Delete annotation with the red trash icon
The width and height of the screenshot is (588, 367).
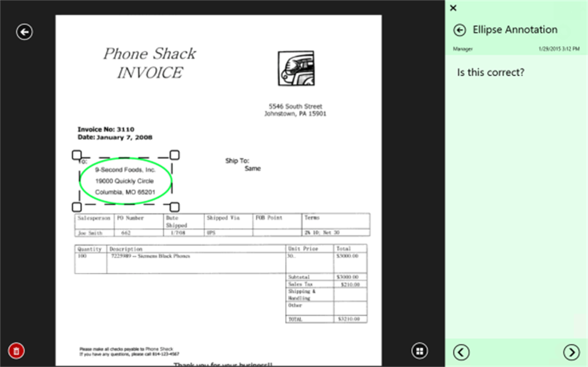point(16,351)
